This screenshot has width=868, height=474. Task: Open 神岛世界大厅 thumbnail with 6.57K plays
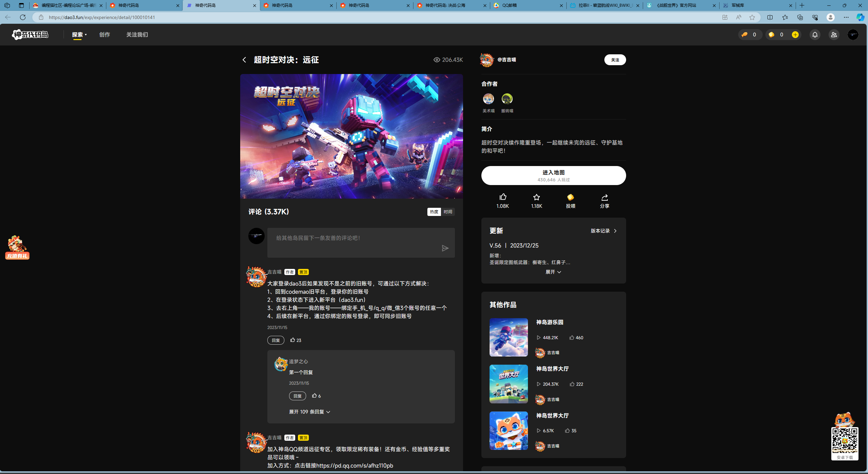coord(509,431)
